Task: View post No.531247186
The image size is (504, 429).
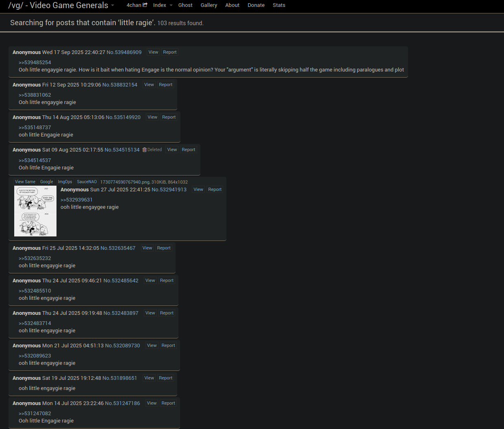Action: point(152,403)
